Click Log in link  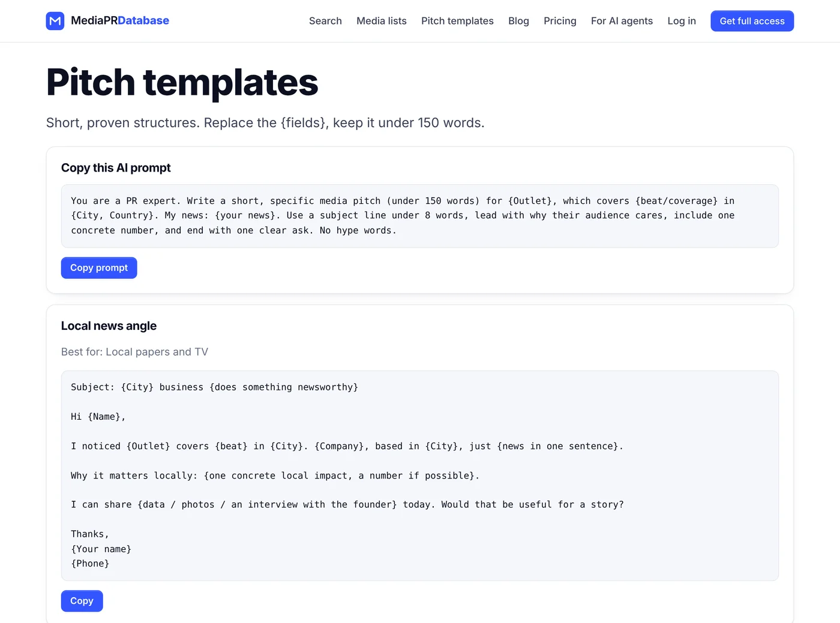pos(682,21)
